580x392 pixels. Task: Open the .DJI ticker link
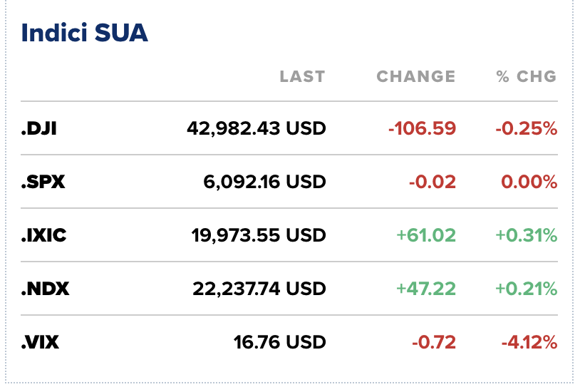[x=39, y=129]
